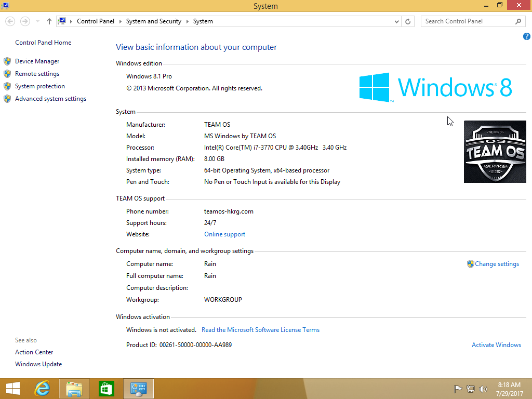The height and width of the screenshot is (399, 532).
Task: Open File Explorer from taskbar
Action: pos(74,389)
